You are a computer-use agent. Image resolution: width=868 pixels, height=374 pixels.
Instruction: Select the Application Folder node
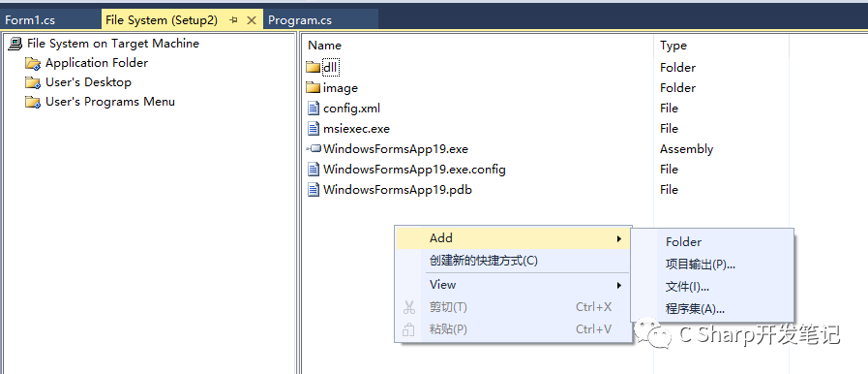coord(97,63)
